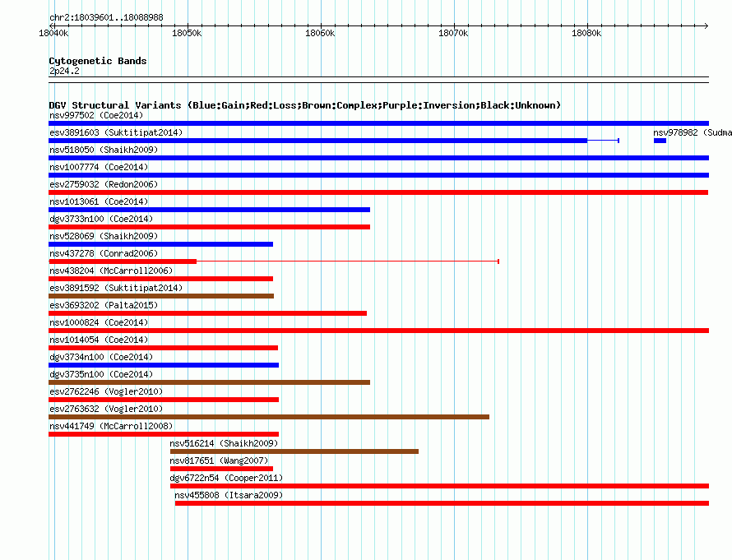The image size is (732, 560).
Task: Select the red bar under esv2759032
Action: click(378, 192)
